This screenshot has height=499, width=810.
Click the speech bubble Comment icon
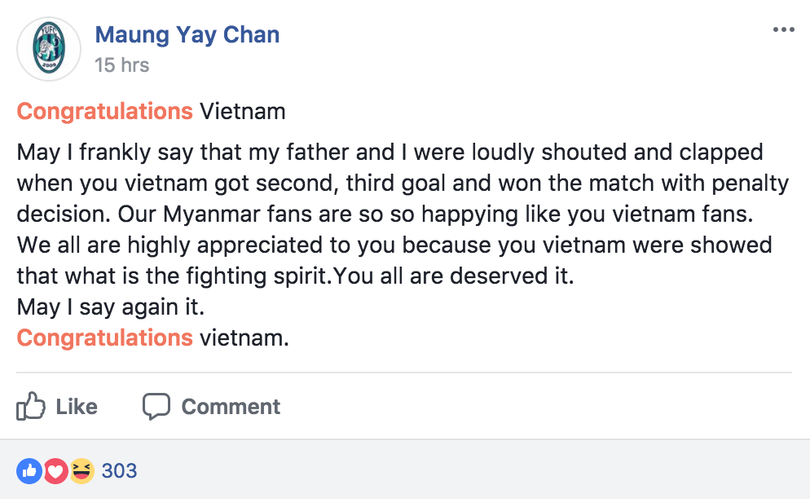(x=157, y=407)
